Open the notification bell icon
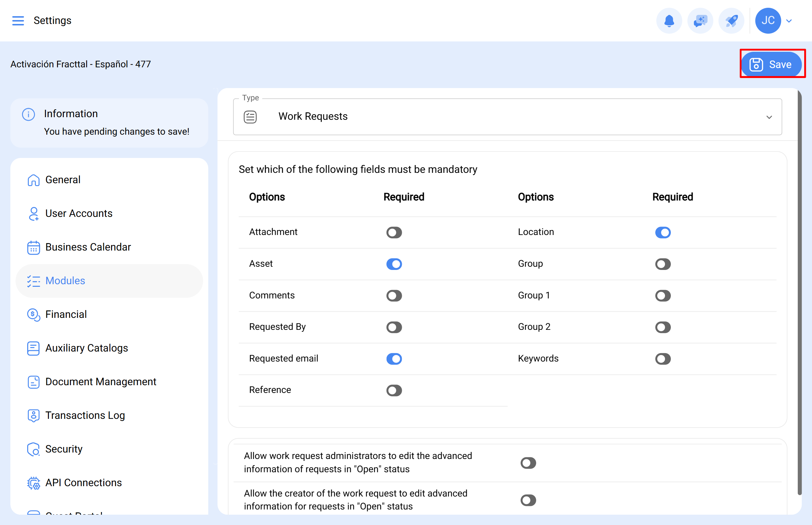Image resolution: width=812 pixels, height=525 pixels. click(x=669, y=20)
